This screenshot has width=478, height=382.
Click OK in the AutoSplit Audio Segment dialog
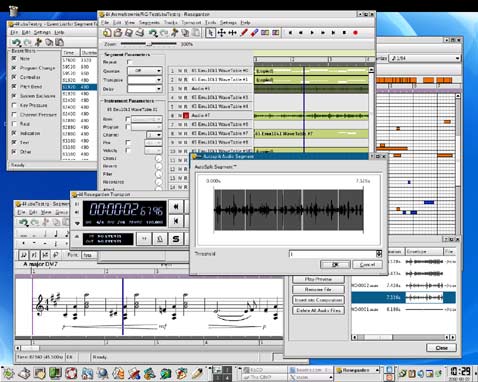click(x=335, y=264)
